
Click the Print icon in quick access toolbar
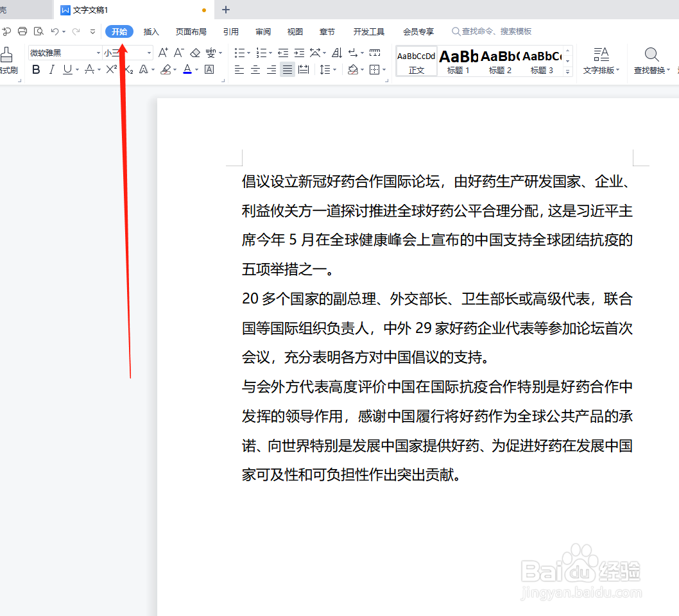[x=22, y=31]
